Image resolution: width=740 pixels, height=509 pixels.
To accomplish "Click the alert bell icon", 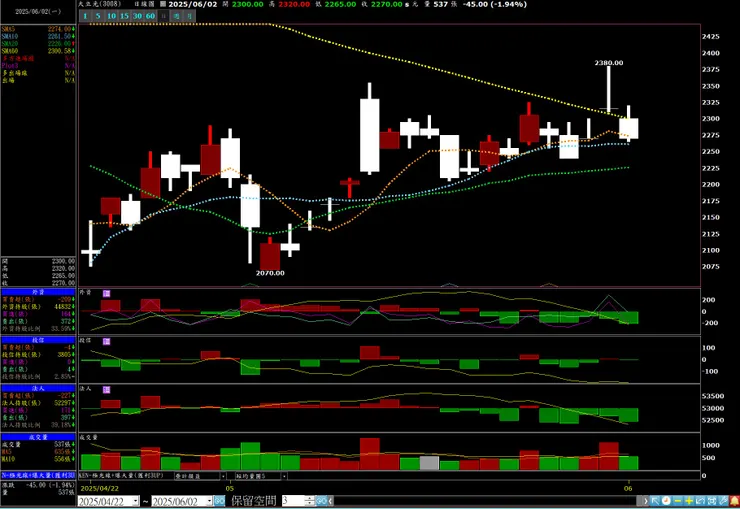I will [x=734, y=501].
